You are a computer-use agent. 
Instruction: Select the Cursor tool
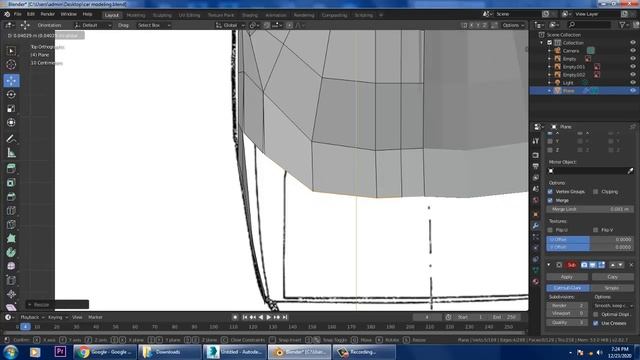tap(11, 64)
